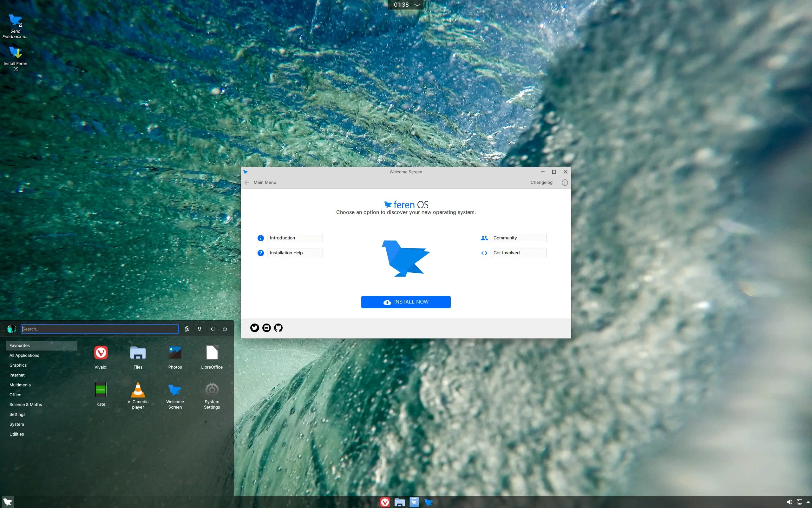
Task: Click the Feren bird application menu button
Action: click(x=8, y=502)
